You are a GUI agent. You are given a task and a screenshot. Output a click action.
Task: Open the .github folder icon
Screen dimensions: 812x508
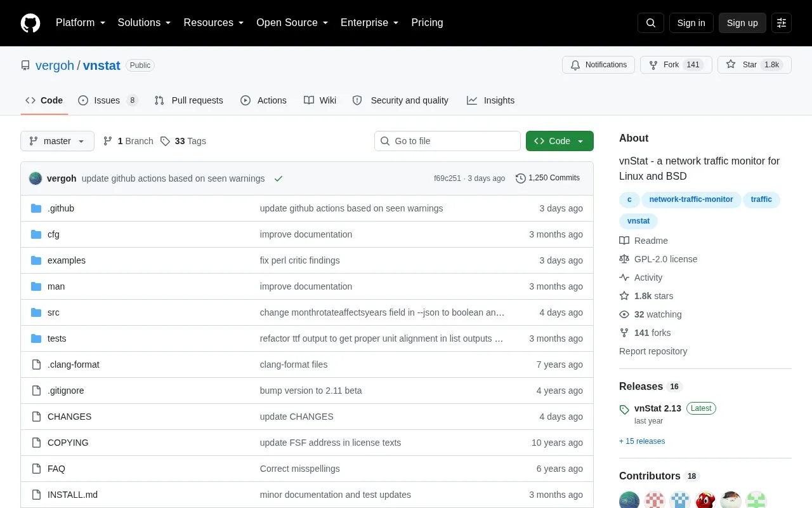click(36, 208)
